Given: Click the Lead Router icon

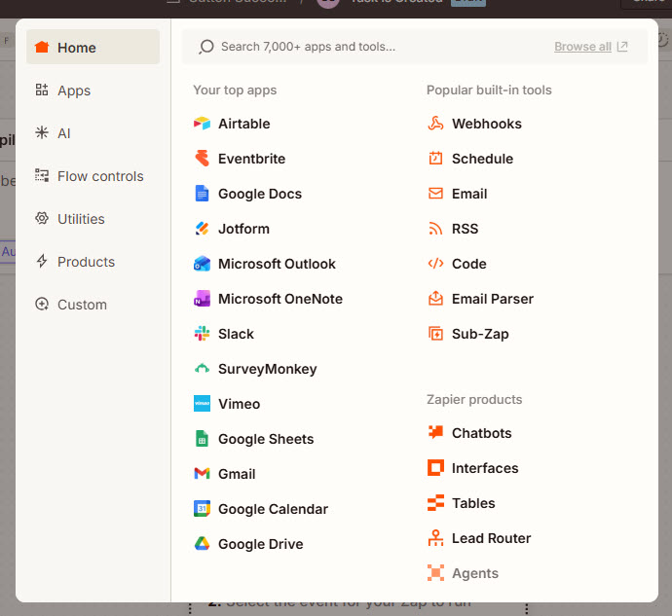Looking at the screenshot, I should (435, 538).
